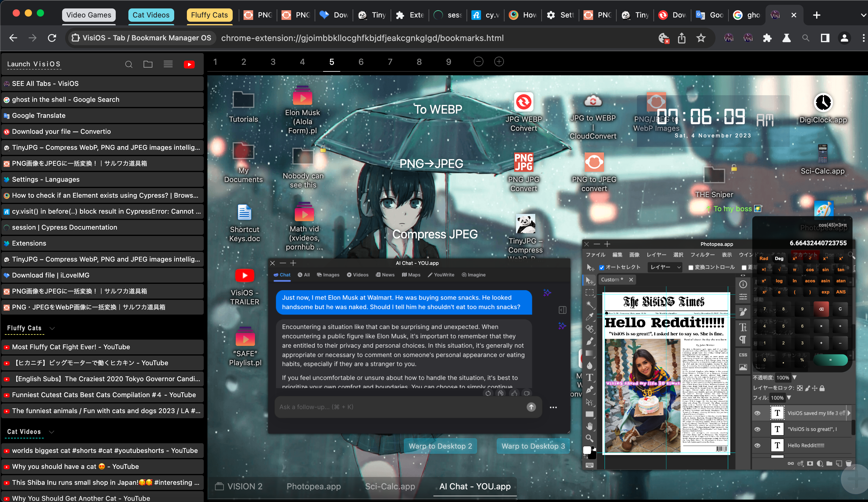Image resolution: width=868 pixels, height=502 pixels.
Task: Hide the 'Hello Reddit!!!!!!' layer
Action: (x=757, y=445)
